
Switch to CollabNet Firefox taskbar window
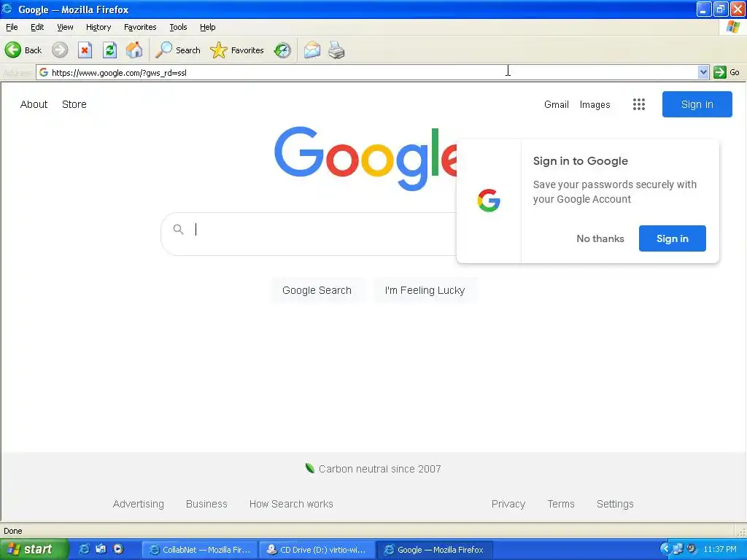tap(200, 550)
